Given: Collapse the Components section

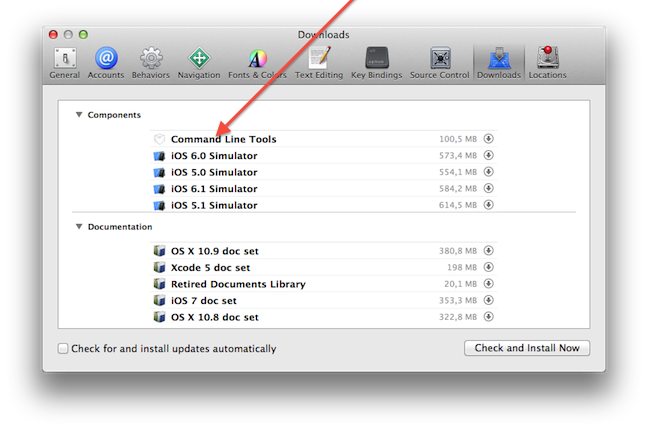Looking at the screenshot, I should click(78, 115).
